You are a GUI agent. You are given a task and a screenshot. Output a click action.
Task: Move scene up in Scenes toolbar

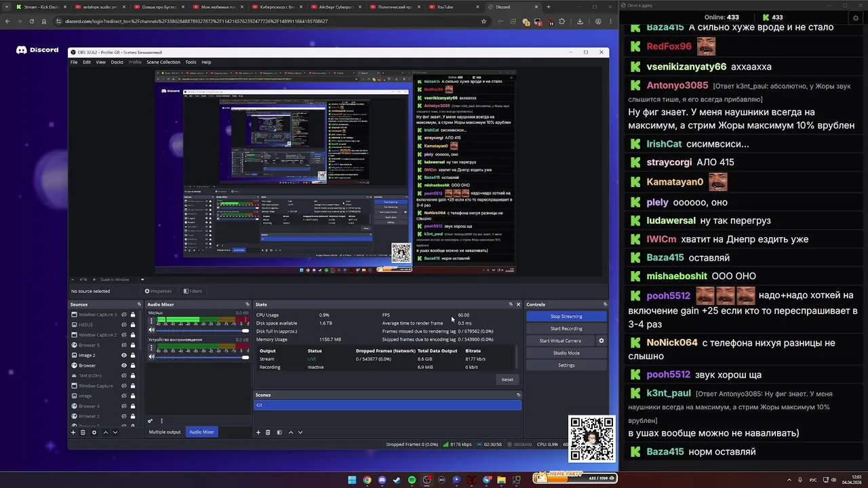pos(291,432)
